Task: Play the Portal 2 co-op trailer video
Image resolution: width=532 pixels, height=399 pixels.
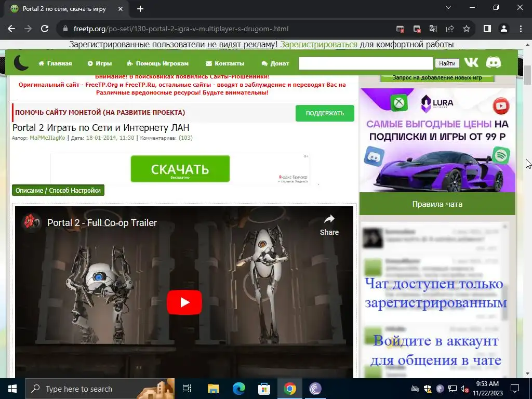Action: (x=184, y=302)
